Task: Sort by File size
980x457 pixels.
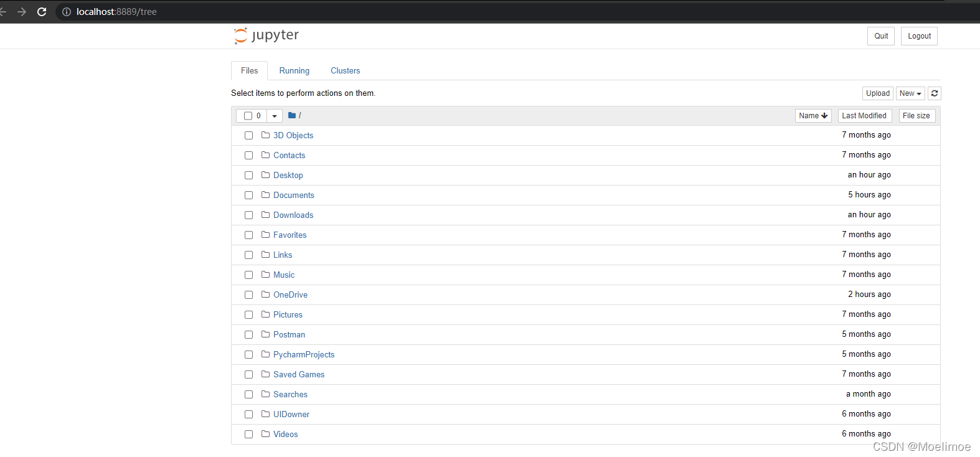Action: point(916,116)
